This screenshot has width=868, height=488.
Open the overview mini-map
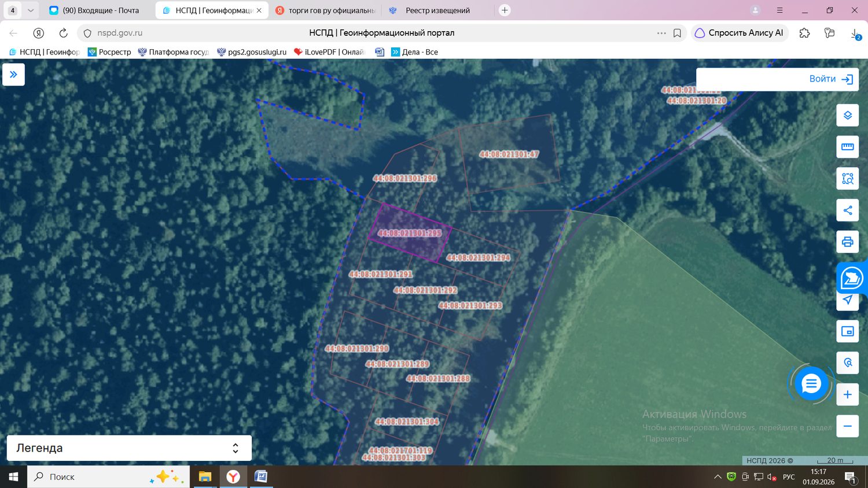[847, 331]
